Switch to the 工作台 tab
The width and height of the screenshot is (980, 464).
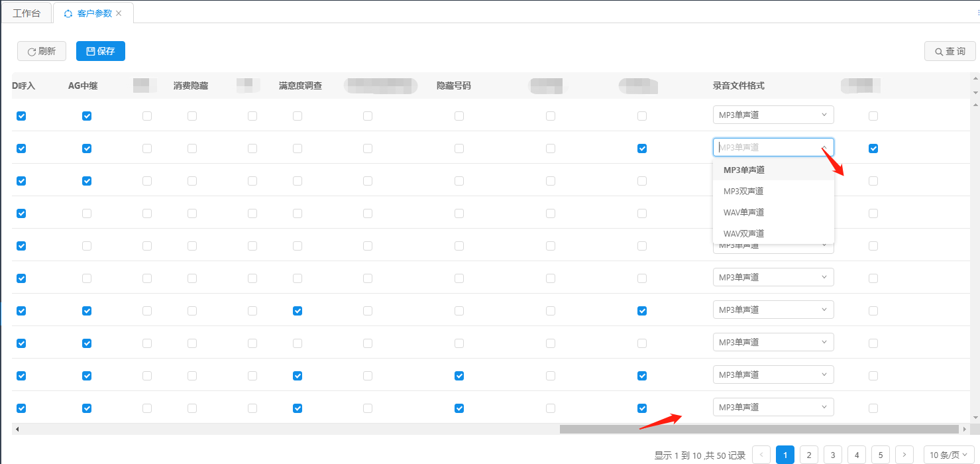[27, 13]
